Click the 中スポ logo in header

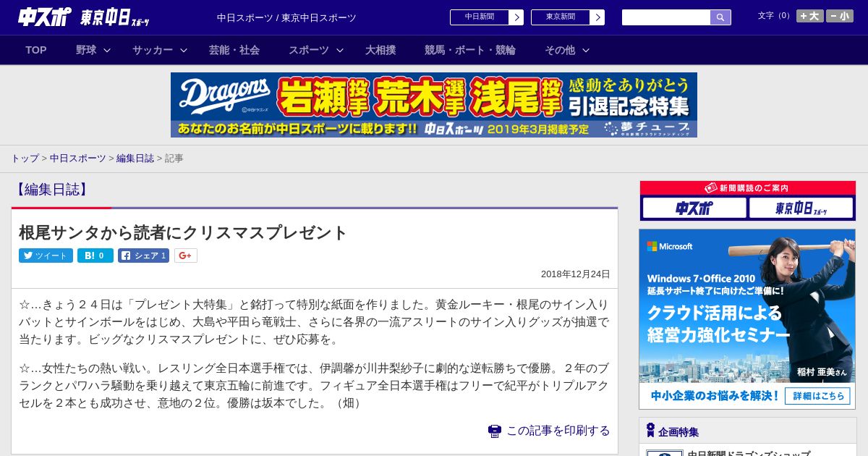(x=44, y=17)
